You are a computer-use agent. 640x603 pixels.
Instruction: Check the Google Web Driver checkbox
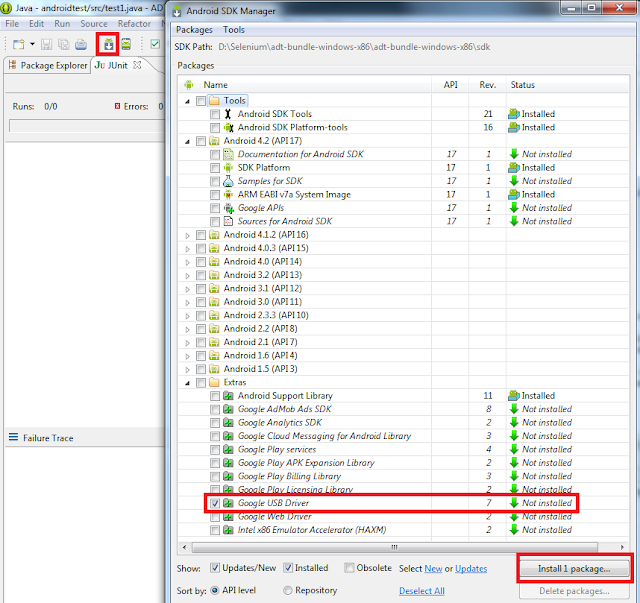click(x=215, y=517)
